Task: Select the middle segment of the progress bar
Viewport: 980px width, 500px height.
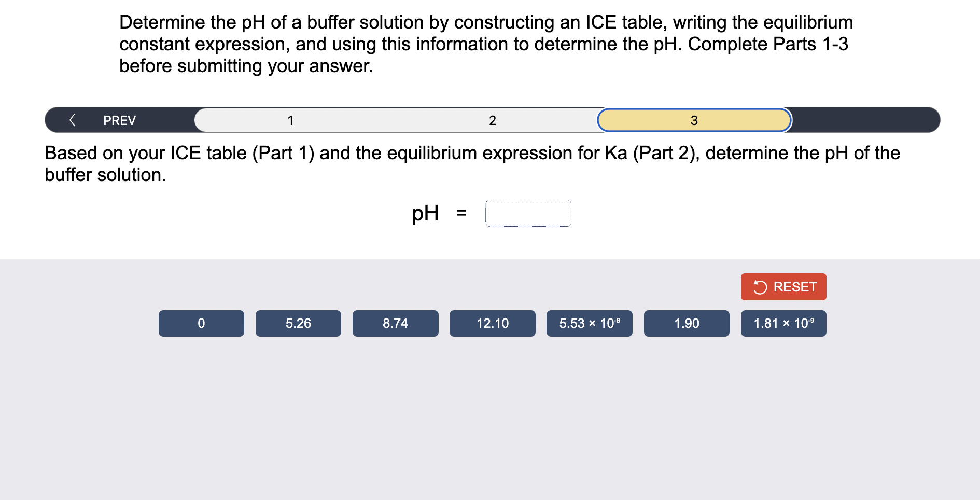Action: coord(492,120)
